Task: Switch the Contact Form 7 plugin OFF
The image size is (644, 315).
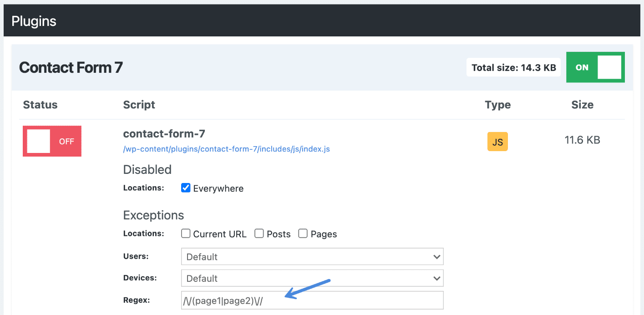Action: tap(595, 67)
